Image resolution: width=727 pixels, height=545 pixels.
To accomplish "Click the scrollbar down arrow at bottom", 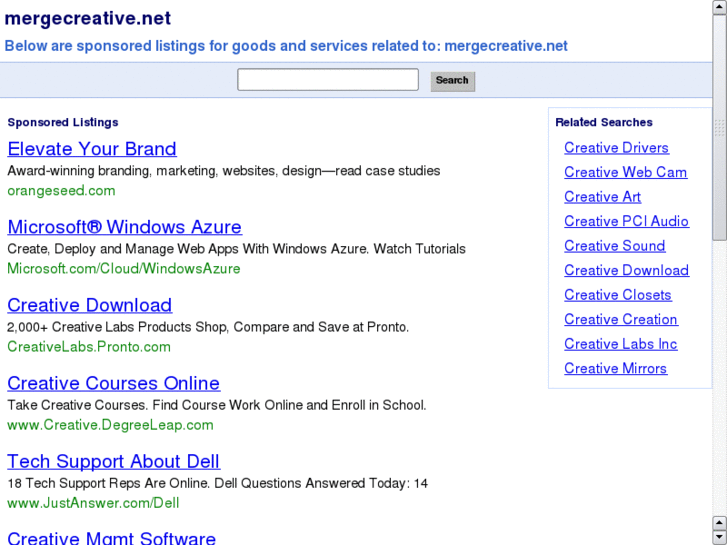I will [720, 537].
